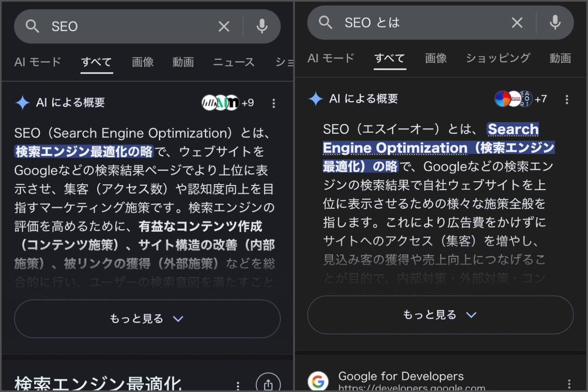The image size is (588, 392).
Task: Click highlighted 検索エンジン最適化の略 text link
Action: 84,152
